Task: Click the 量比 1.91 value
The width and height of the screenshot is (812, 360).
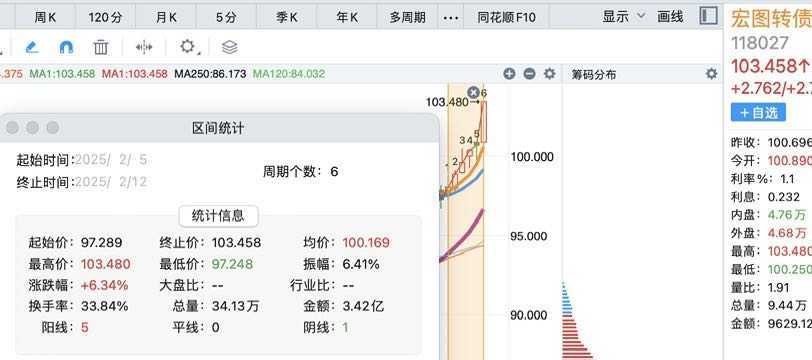Action: (778, 287)
